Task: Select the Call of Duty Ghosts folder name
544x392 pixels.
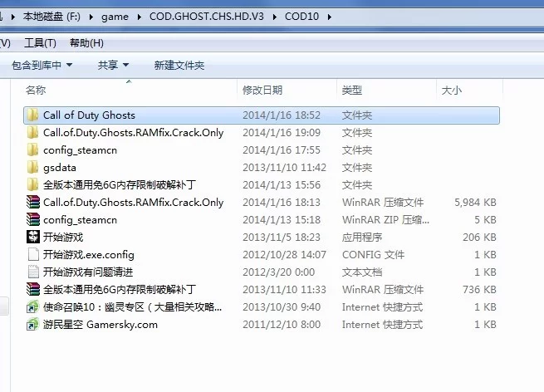Action: [89, 115]
